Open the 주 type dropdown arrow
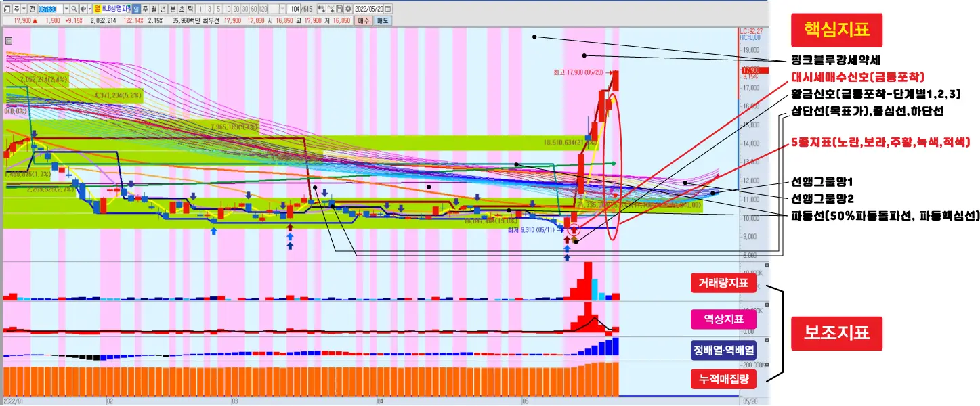980x406 pixels. click(24, 9)
